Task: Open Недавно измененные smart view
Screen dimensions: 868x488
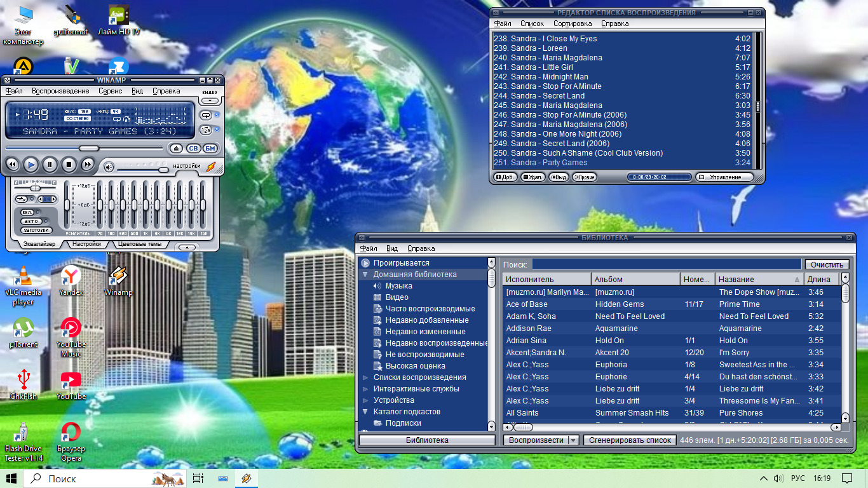Action: [425, 332]
